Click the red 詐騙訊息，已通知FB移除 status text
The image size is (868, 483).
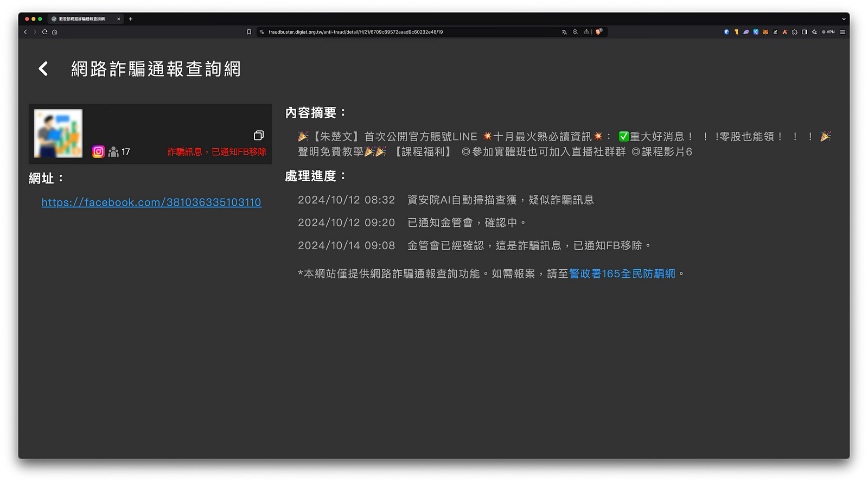point(217,152)
